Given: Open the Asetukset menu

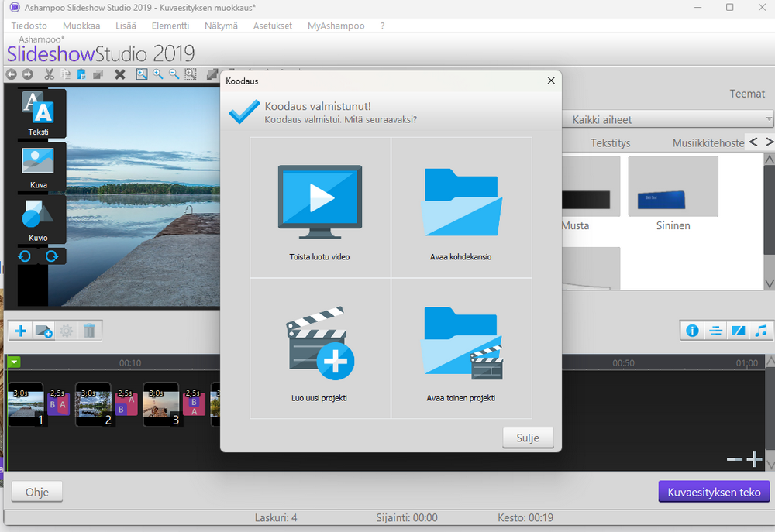Looking at the screenshot, I should coord(273,26).
